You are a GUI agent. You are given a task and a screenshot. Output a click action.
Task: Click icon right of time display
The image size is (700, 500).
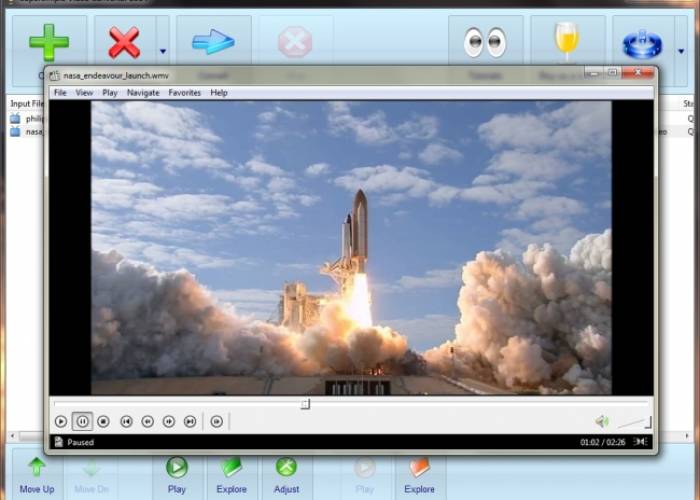click(640, 442)
